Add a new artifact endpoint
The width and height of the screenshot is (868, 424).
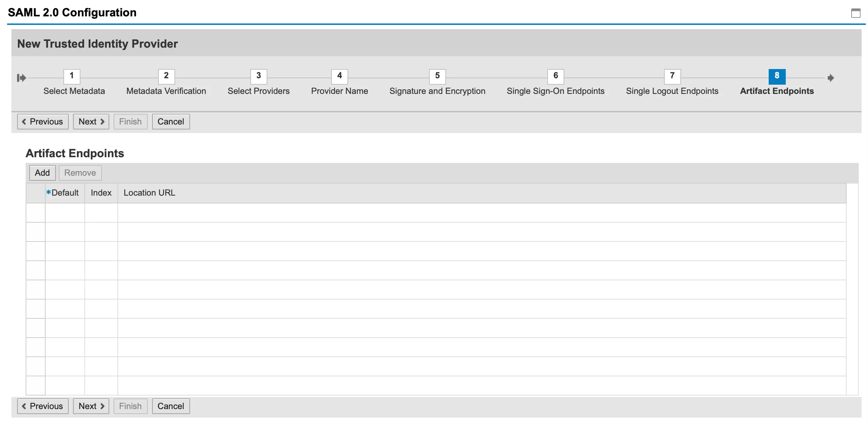[x=42, y=173]
